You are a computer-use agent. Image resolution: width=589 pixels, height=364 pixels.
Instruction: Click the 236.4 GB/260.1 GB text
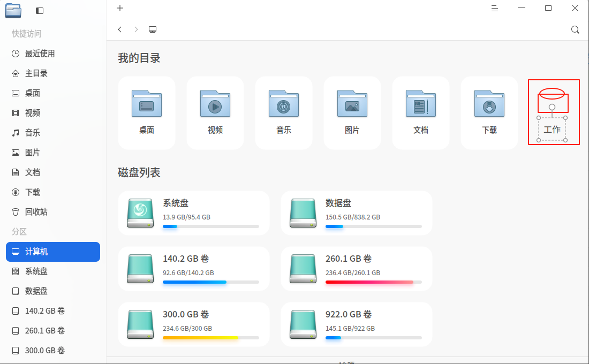coord(353,272)
